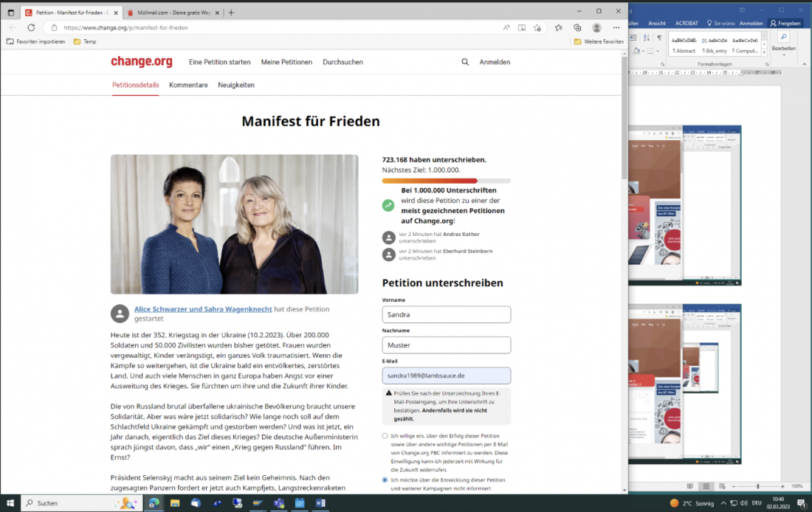Refresh the browser page

tap(31, 27)
